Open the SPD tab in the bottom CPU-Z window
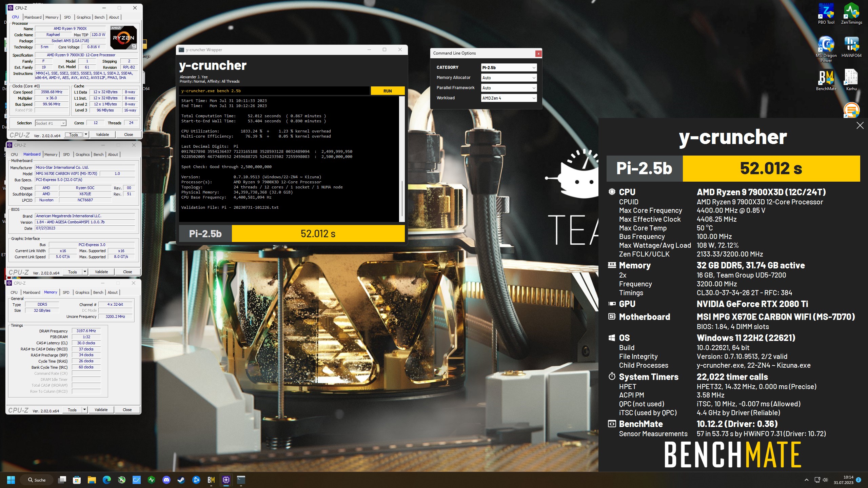 [x=66, y=292]
